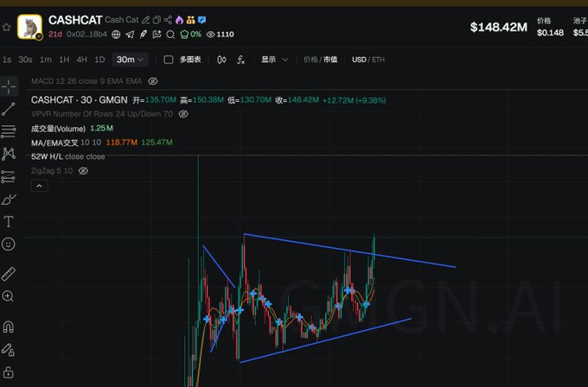Switch chart to the 1D interval

coord(99,60)
